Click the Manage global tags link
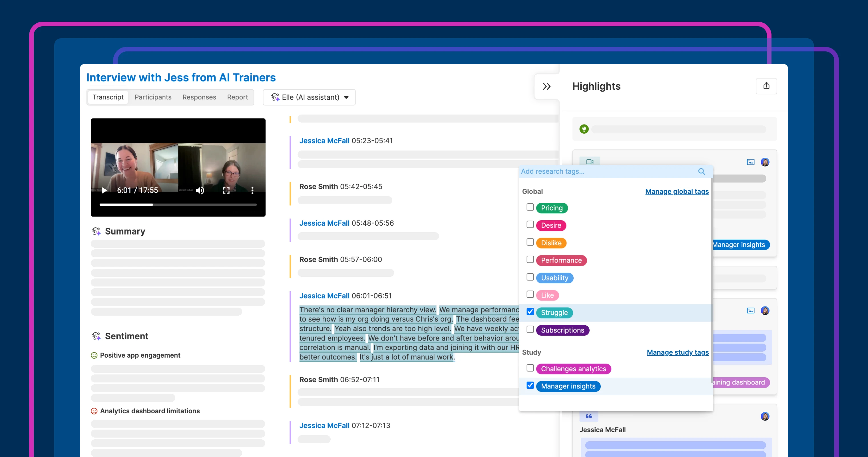868x457 pixels. point(677,191)
